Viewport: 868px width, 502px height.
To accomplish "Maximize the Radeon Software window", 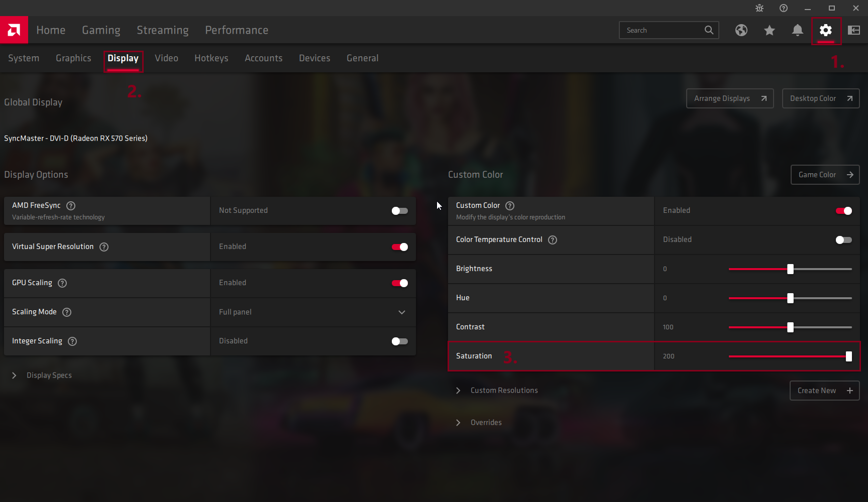I will (832, 8).
